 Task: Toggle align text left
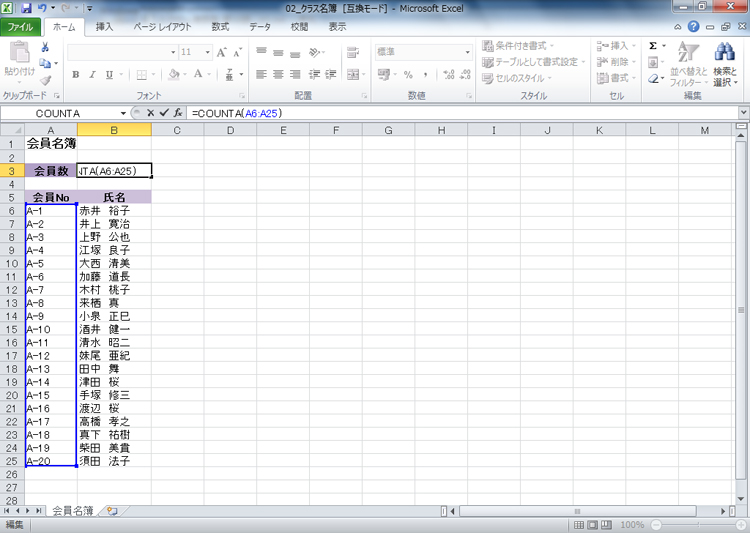(x=261, y=74)
